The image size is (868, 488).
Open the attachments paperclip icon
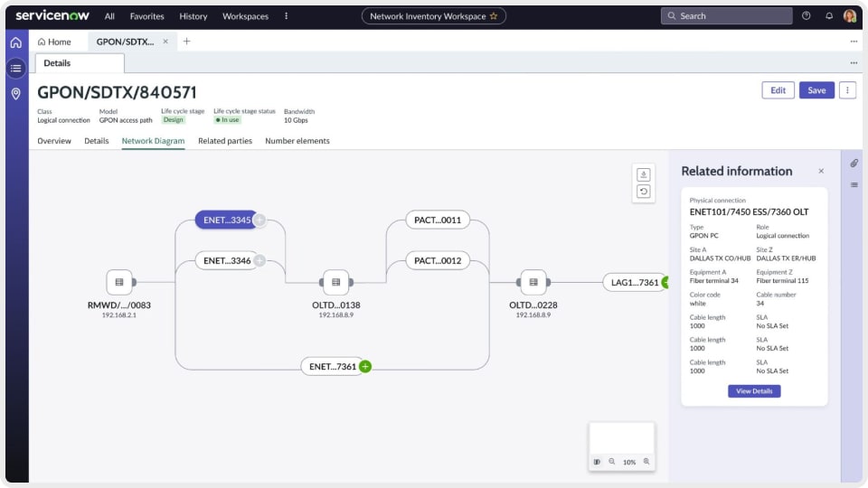pos(854,164)
